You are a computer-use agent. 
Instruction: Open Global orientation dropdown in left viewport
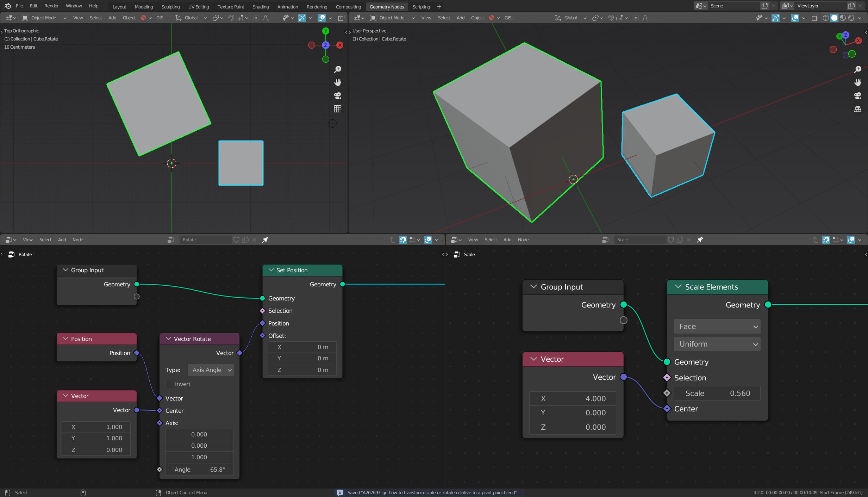(191, 18)
